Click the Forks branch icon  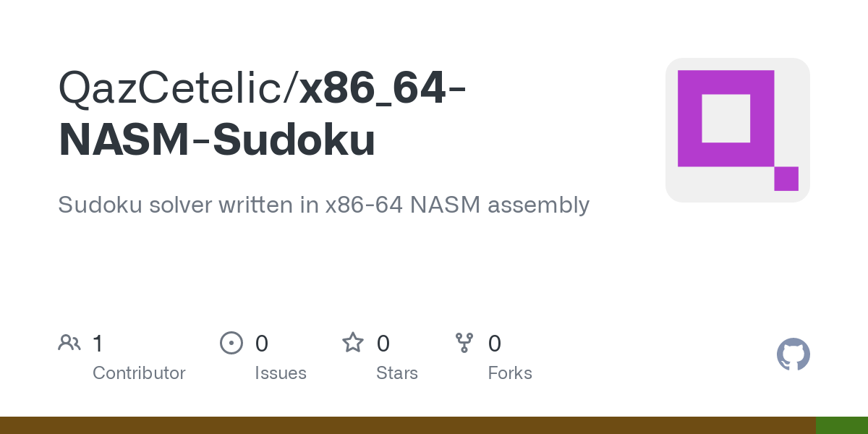(464, 343)
